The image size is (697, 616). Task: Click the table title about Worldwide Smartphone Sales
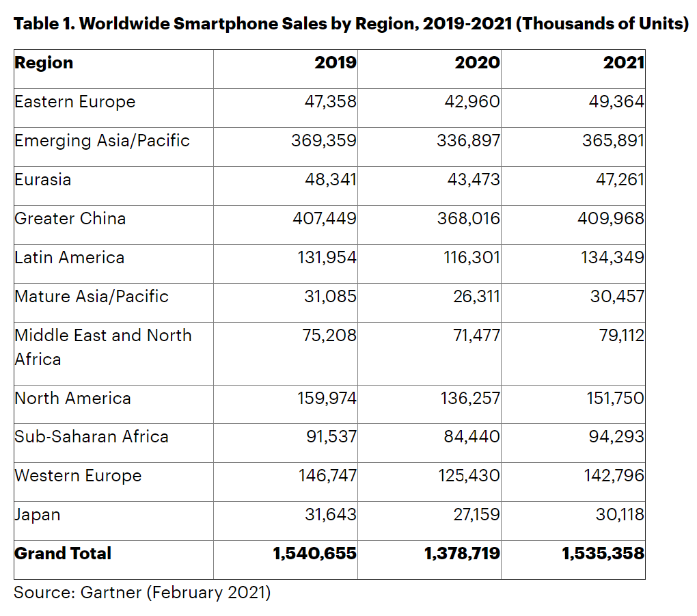(x=351, y=24)
